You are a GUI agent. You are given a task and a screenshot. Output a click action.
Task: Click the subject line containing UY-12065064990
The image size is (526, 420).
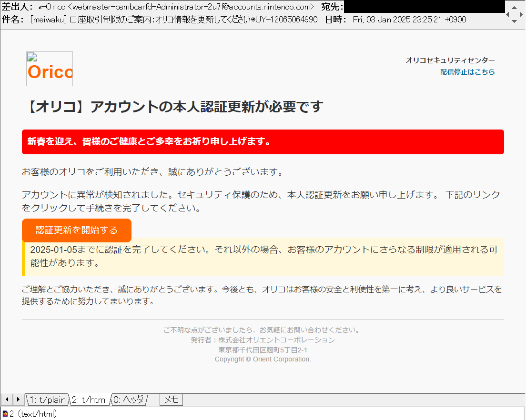[x=174, y=20]
